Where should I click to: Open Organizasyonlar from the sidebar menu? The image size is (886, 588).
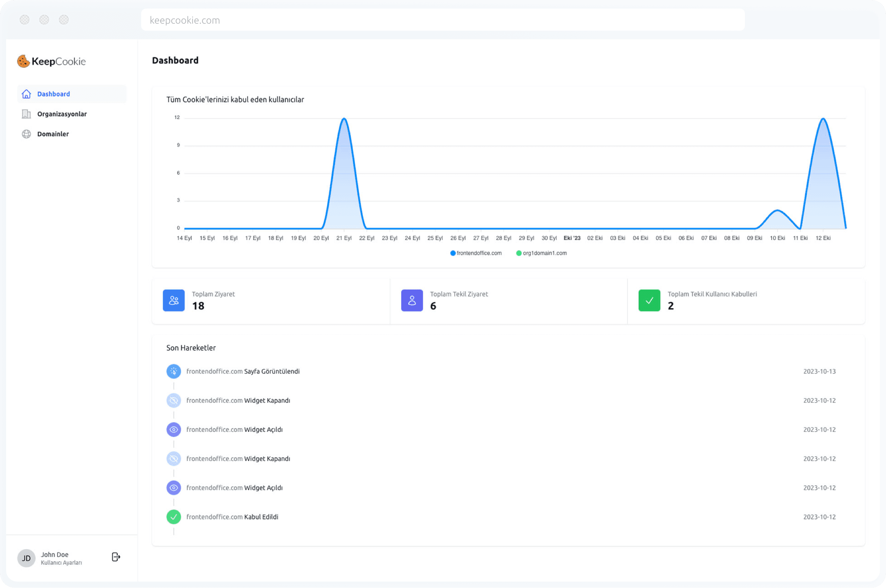(62, 114)
